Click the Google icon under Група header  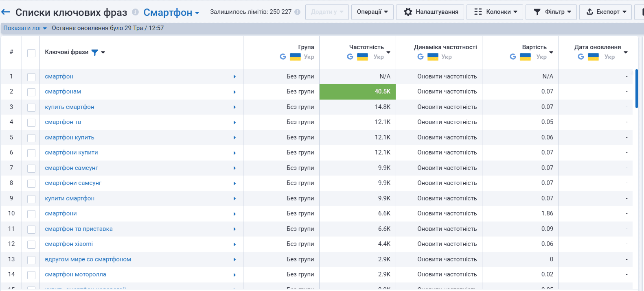pos(283,56)
